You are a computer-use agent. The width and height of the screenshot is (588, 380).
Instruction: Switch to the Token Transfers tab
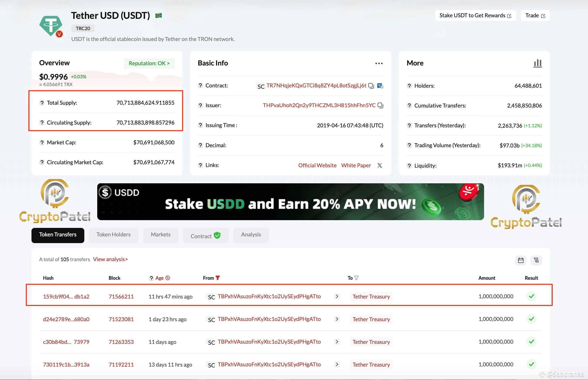58,235
